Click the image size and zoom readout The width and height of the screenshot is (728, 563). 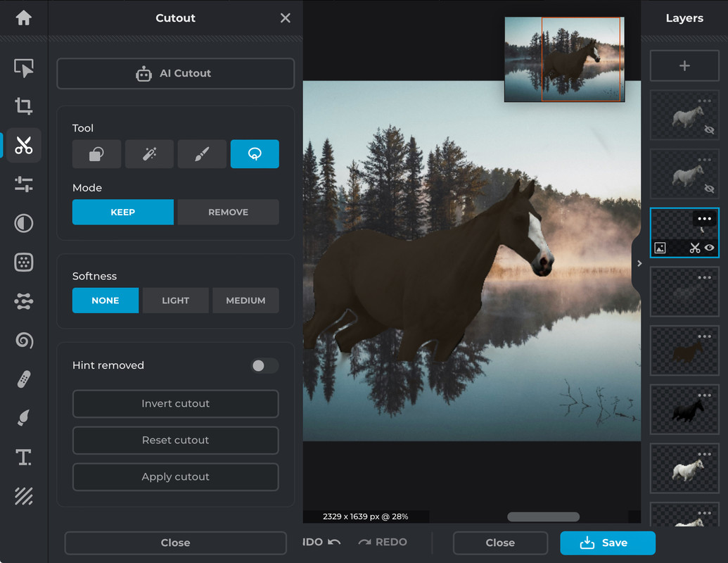[365, 517]
